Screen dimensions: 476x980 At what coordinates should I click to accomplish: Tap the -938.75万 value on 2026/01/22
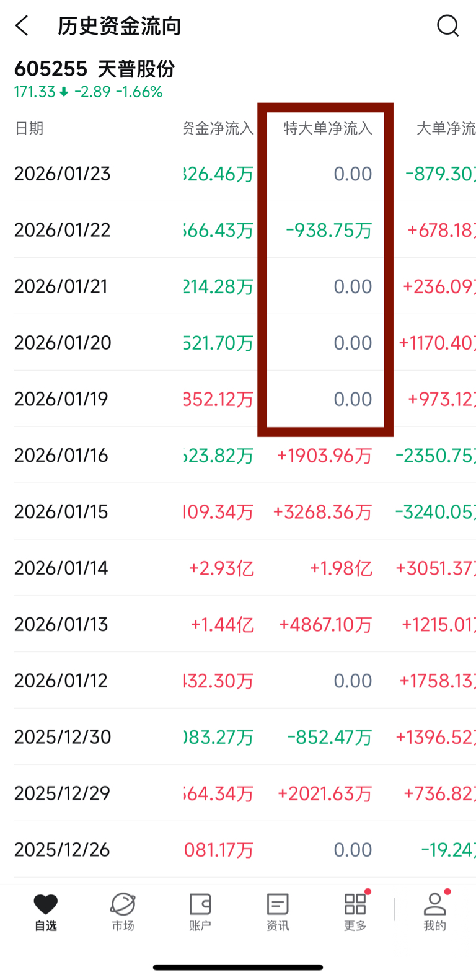coord(328,230)
